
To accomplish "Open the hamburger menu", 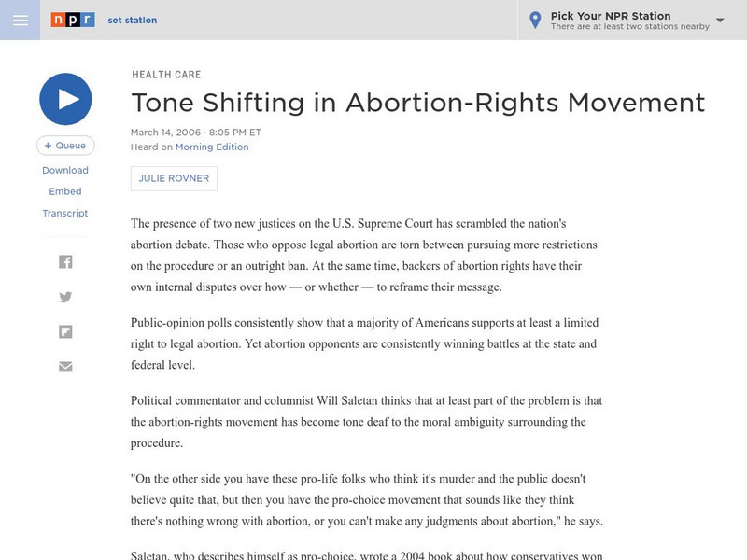I will [x=20, y=20].
